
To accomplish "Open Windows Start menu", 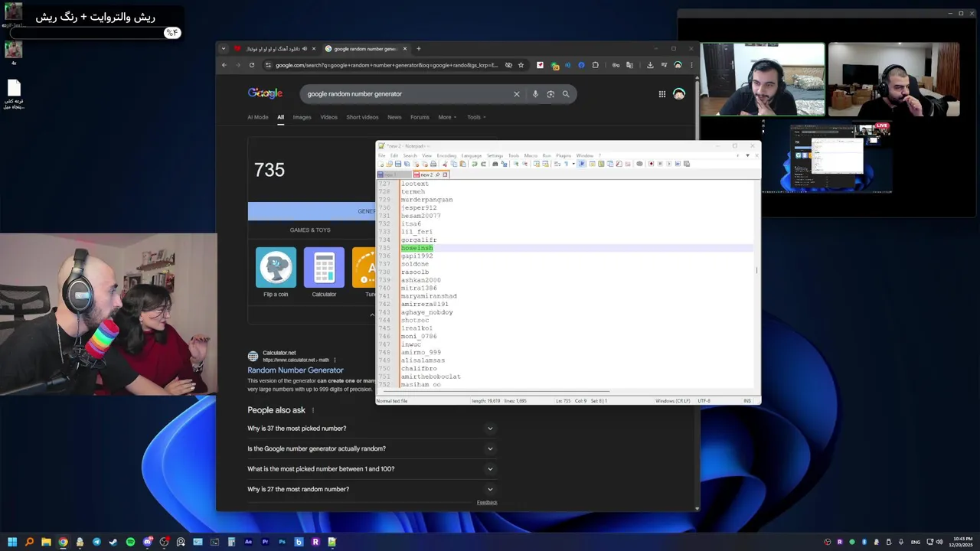I will pos(12,542).
